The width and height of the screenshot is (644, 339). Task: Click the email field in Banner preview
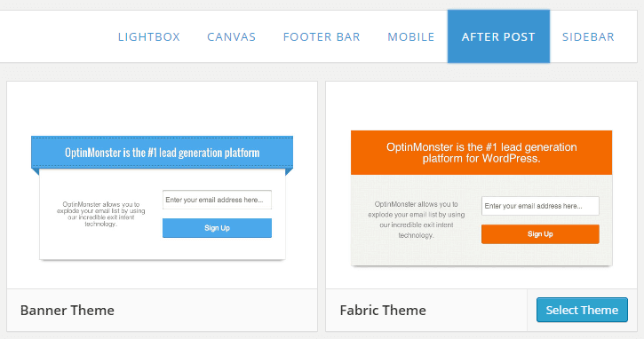pyautogui.click(x=217, y=200)
